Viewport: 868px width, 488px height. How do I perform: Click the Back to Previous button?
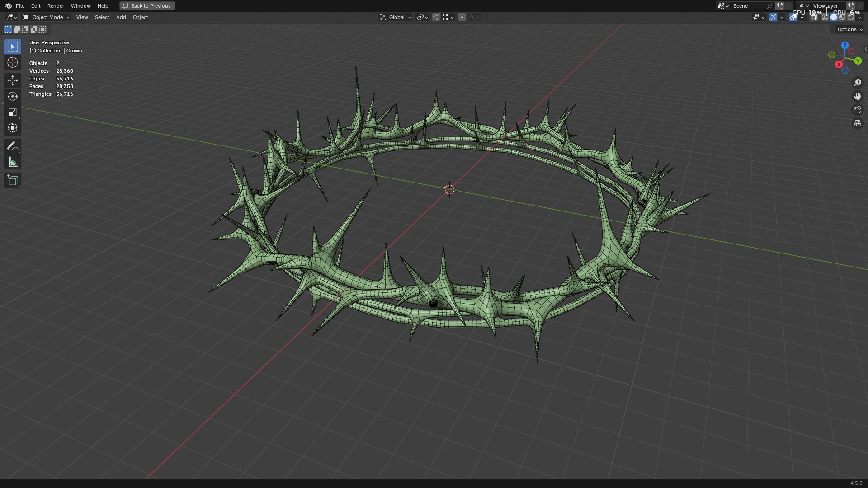tap(147, 6)
